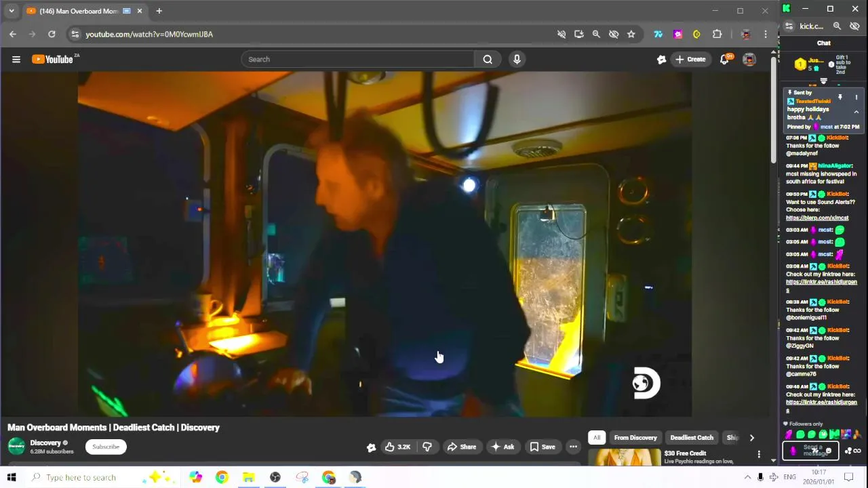Viewport: 868px width, 488px height.
Task: Open the Chrome Extensions puzzle icon
Action: (717, 34)
